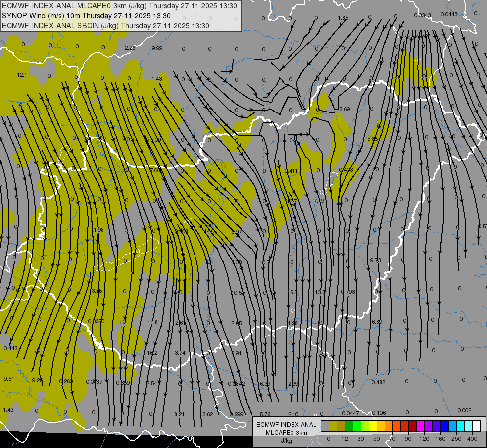
Task: Click the legend tick label 400
Action: 472,439
